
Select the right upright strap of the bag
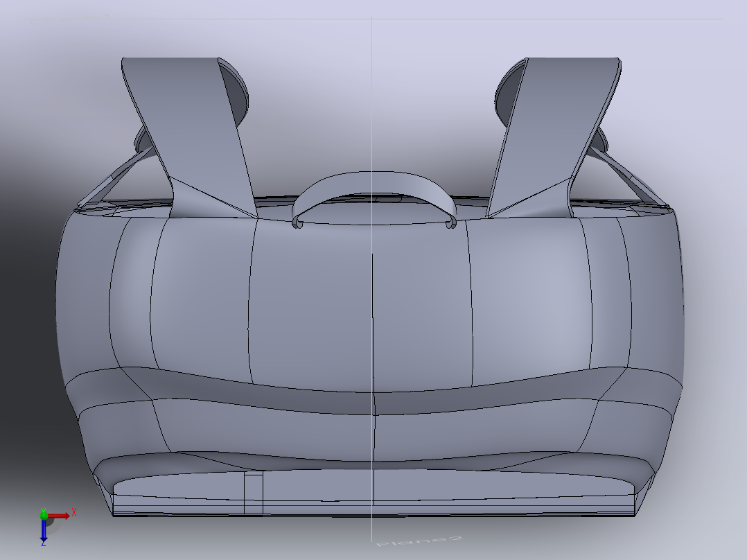pyautogui.click(x=554, y=138)
